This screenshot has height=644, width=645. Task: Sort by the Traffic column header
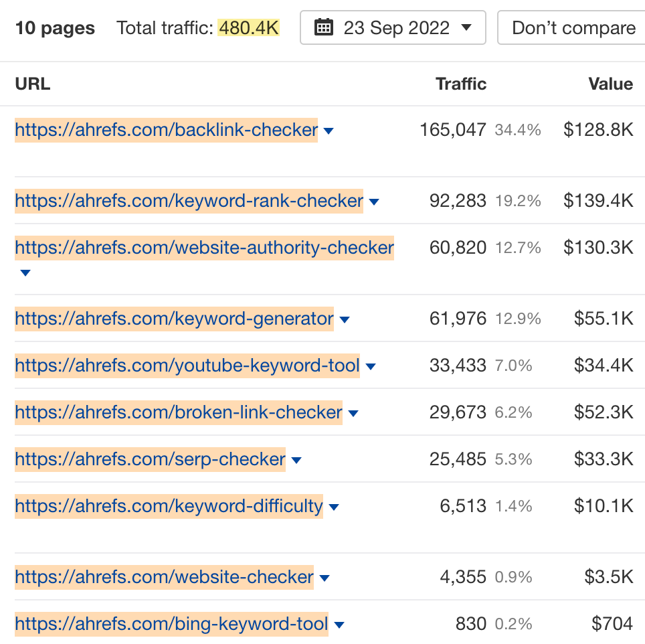460,84
